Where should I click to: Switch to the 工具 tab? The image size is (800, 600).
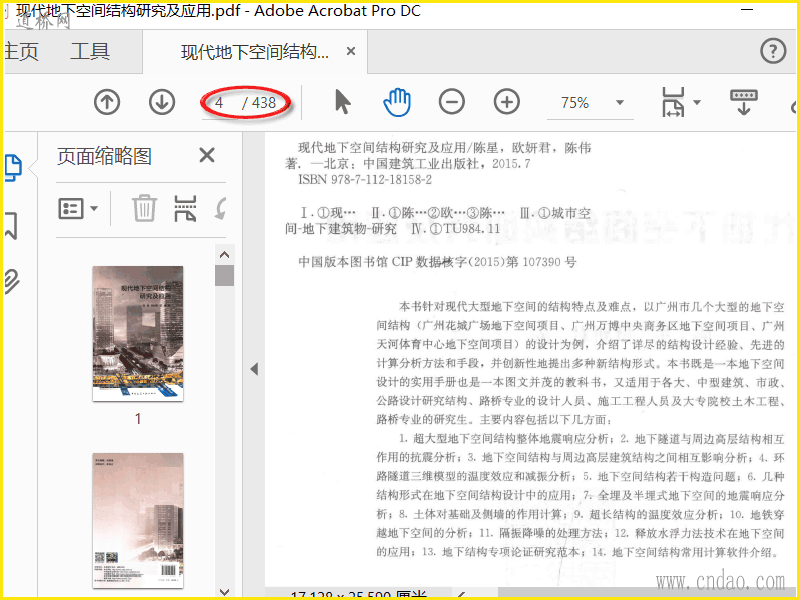[x=90, y=51]
